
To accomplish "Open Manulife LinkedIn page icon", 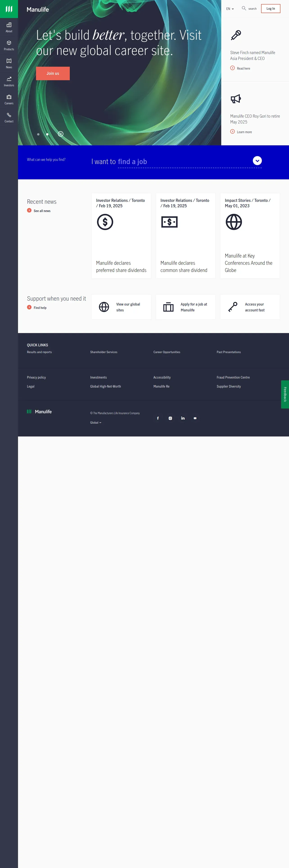I will (x=183, y=418).
